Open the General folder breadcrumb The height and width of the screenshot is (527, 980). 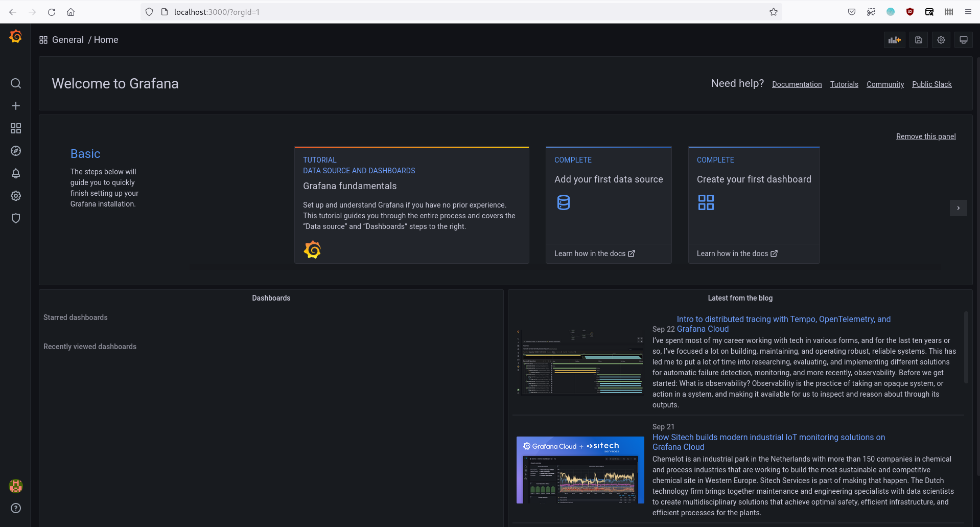(68, 40)
